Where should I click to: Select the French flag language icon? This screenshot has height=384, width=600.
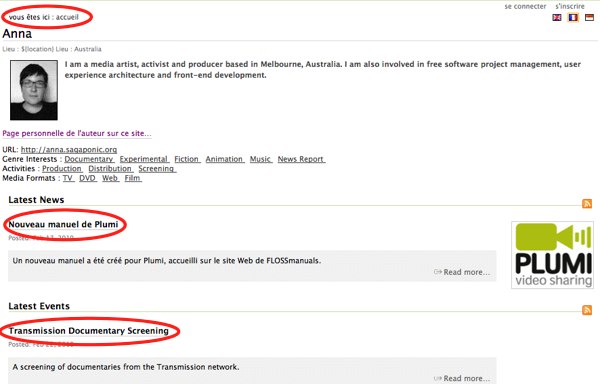pyautogui.click(x=573, y=17)
